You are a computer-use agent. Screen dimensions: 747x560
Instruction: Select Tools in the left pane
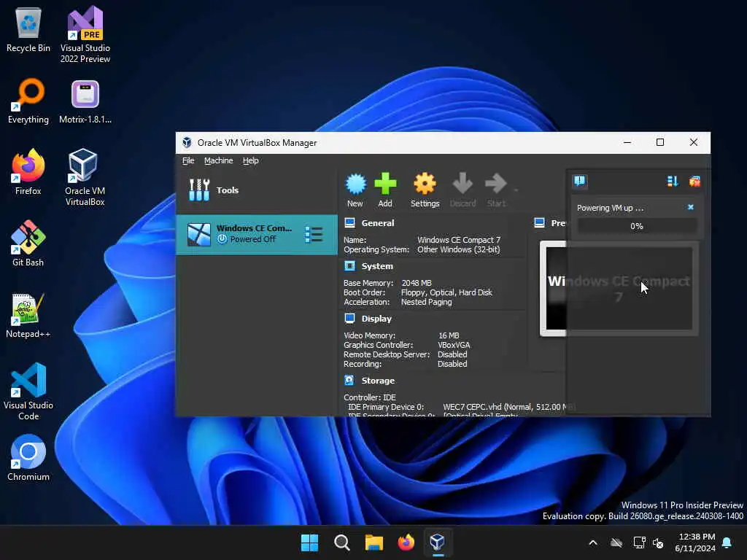click(256, 190)
